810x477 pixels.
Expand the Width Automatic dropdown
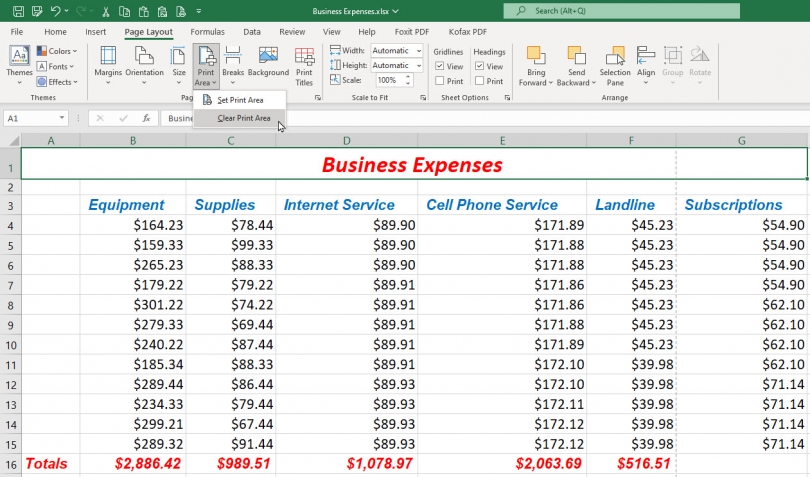click(418, 51)
